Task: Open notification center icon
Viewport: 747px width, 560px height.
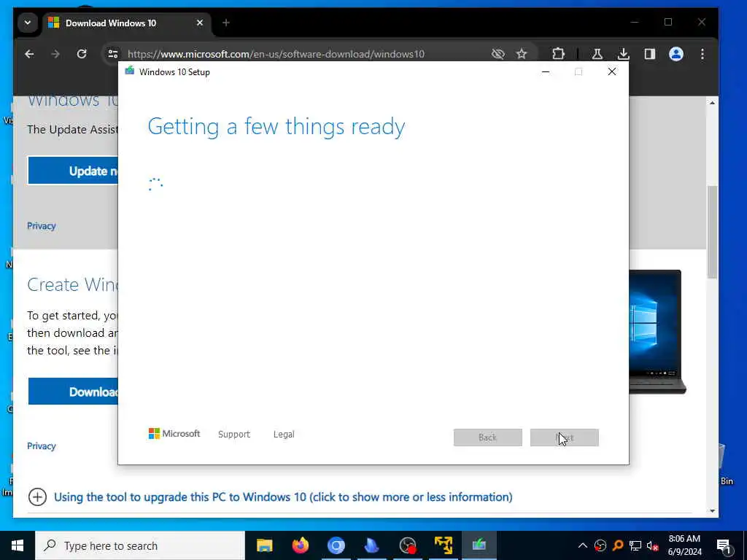Action: [724, 545]
